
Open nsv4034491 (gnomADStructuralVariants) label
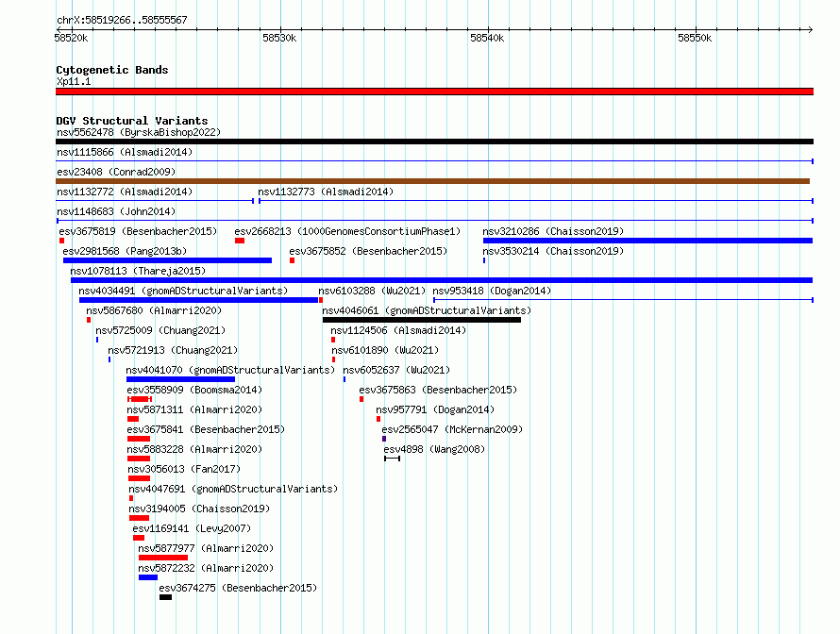click(x=183, y=291)
